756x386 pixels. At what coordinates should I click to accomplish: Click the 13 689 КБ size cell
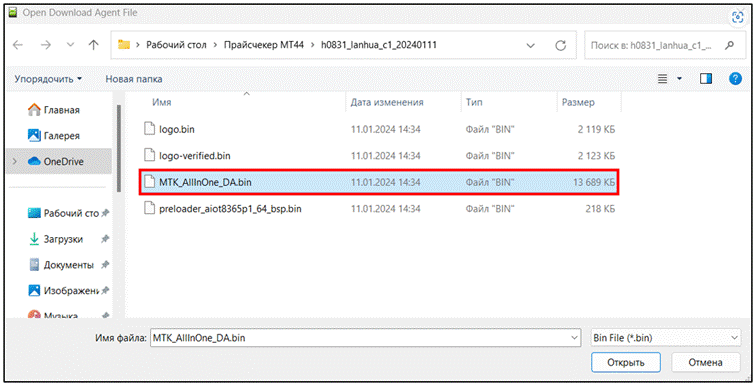click(594, 182)
